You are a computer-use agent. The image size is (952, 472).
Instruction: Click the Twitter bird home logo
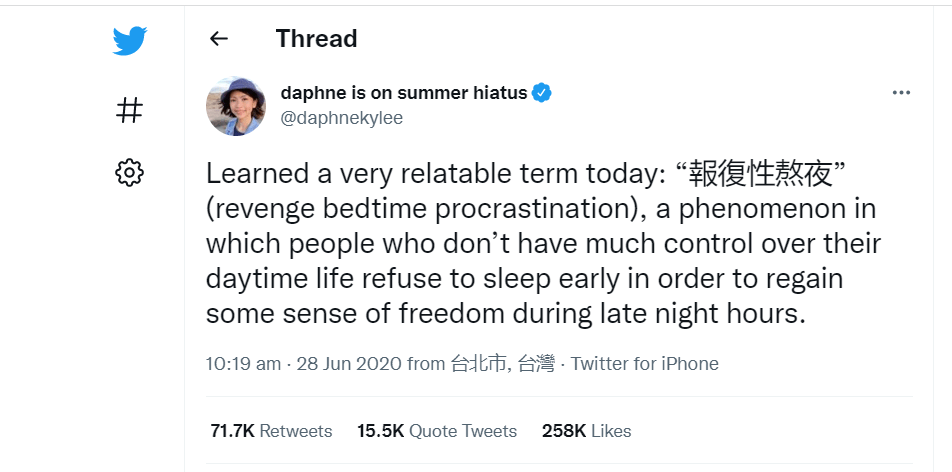130,41
